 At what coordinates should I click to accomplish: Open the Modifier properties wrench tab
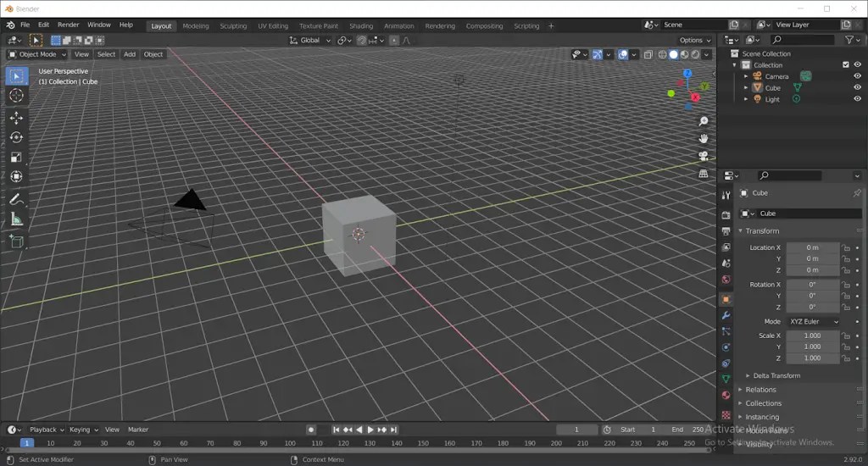click(726, 315)
